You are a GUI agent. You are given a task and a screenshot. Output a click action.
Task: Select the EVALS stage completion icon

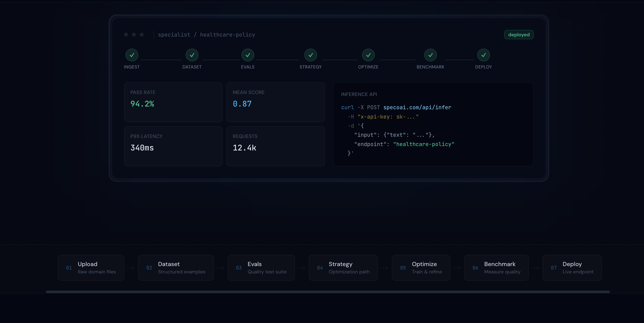tap(248, 55)
